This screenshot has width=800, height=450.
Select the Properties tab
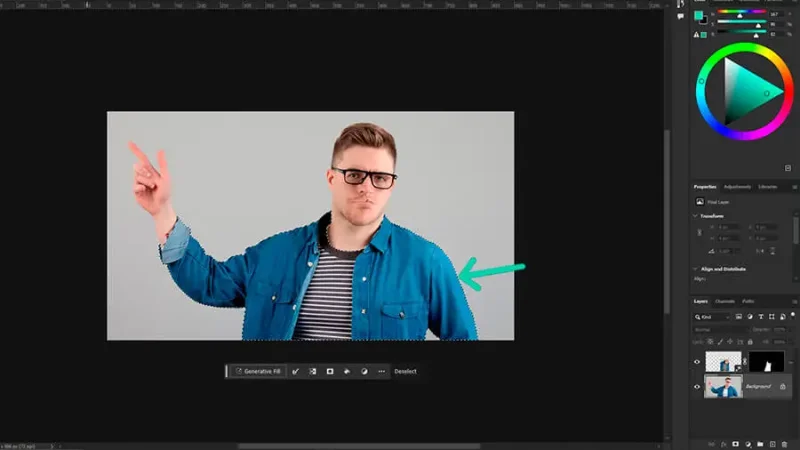[705, 187]
